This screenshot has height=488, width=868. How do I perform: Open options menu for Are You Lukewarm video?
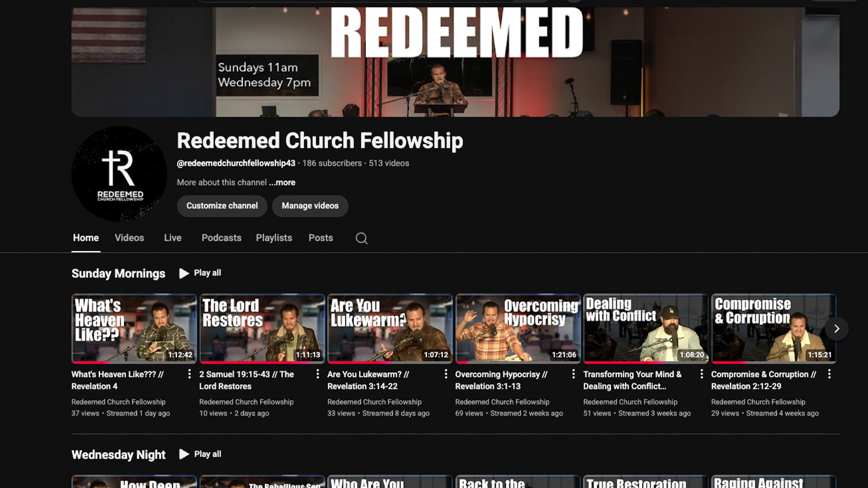(445, 374)
